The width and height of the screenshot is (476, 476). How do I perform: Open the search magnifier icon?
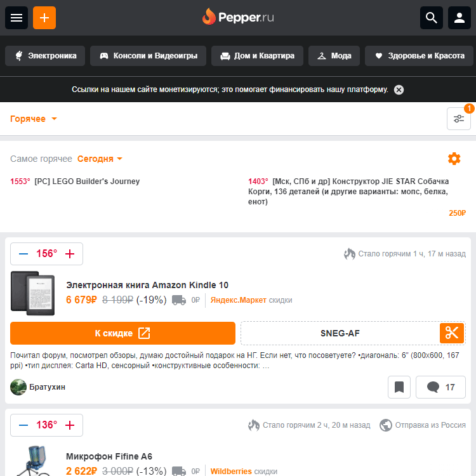[x=432, y=18]
